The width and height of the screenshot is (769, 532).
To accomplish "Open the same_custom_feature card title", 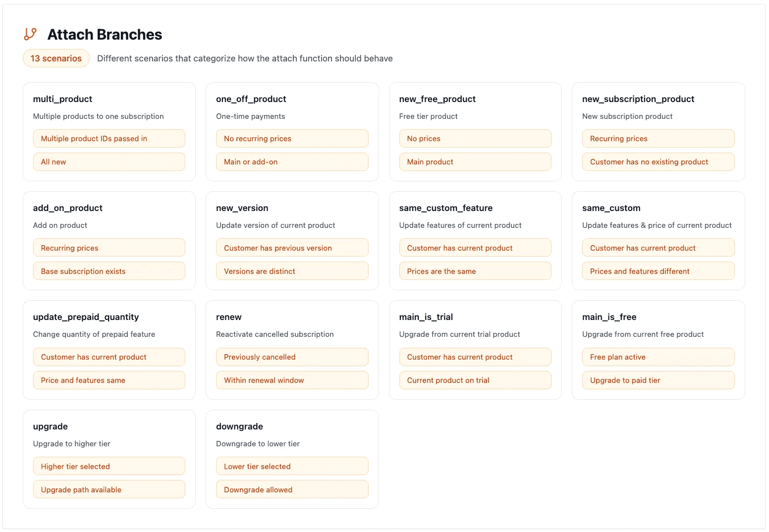I will coord(446,208).
